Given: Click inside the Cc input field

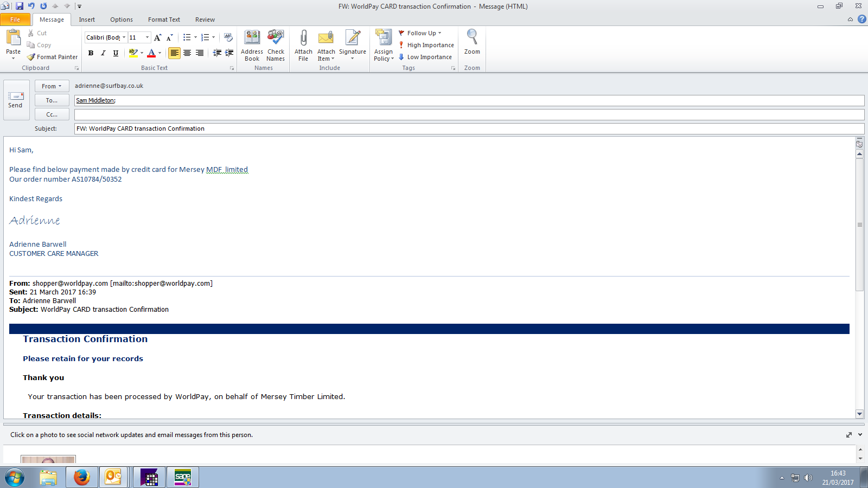Looking at the screenshot, I should [469, 114].
